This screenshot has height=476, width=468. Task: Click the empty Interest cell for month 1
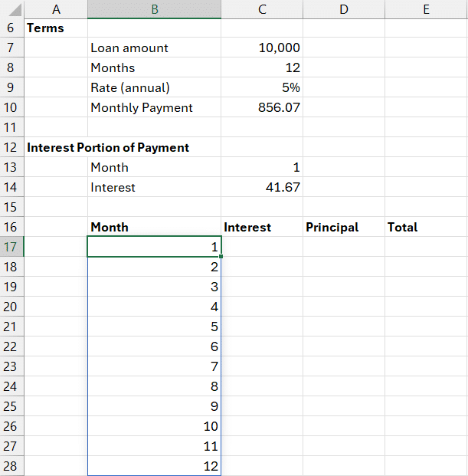[x=262, y=247]
